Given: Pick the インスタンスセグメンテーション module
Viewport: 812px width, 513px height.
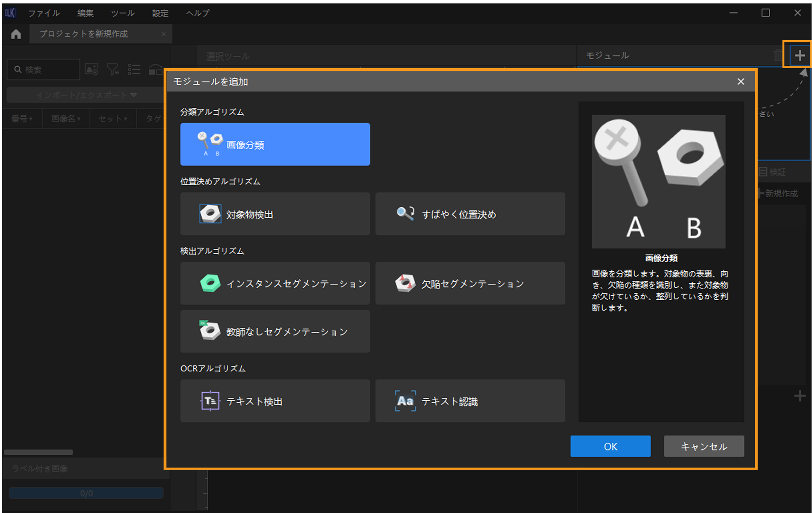Looking at the screenshot, I should (275, 284).
